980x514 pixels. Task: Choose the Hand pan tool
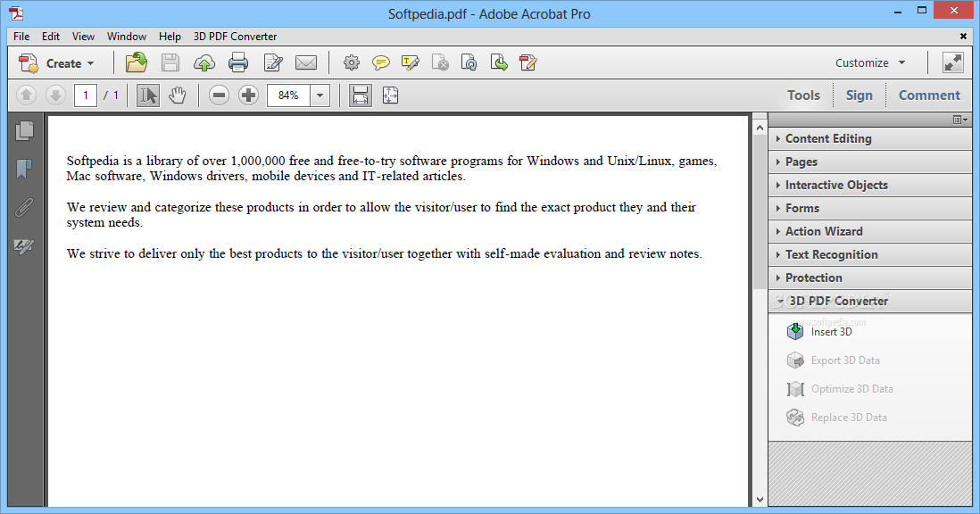tap(178, 95)
